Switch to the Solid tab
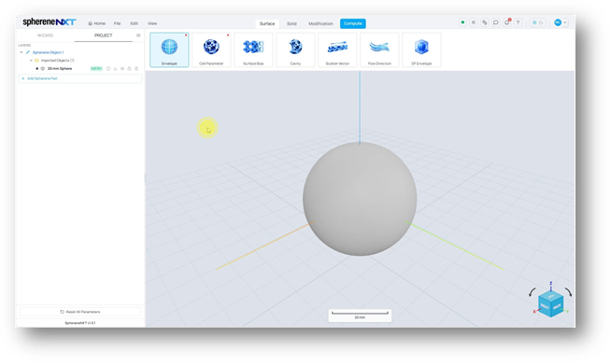 [x=291, y=23]
